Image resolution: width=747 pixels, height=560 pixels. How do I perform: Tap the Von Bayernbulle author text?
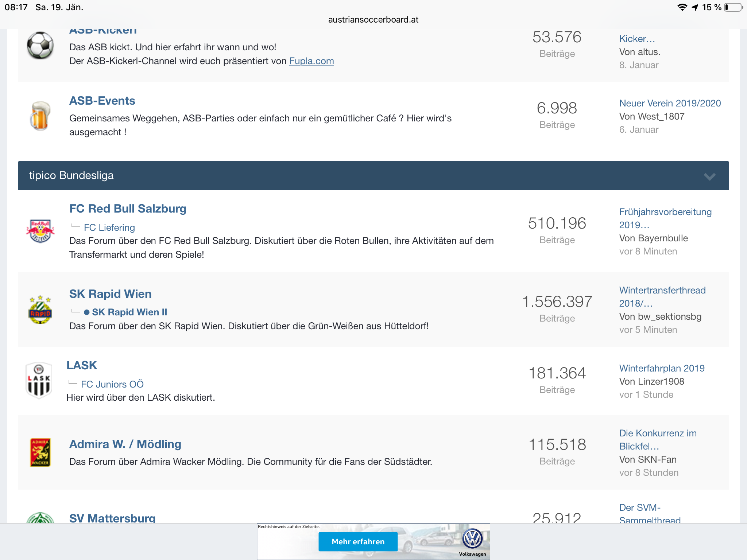(654, 238)
